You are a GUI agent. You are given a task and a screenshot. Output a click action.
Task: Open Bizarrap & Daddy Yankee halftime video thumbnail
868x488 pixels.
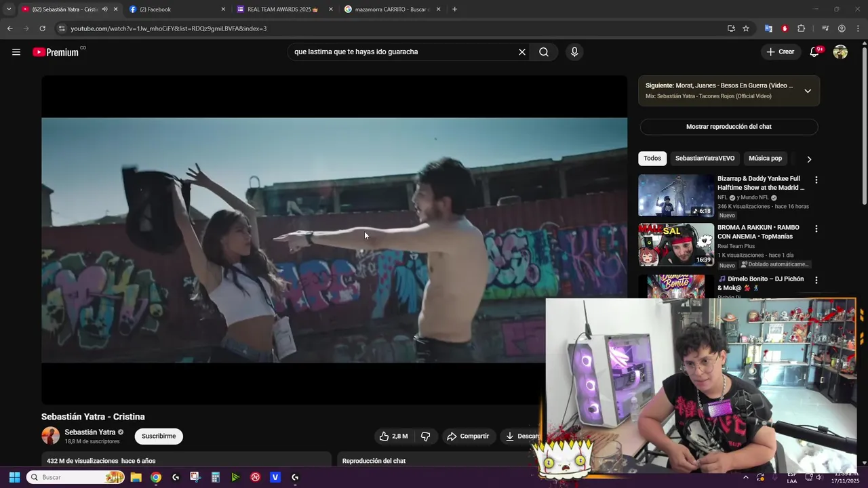point(676,195)
